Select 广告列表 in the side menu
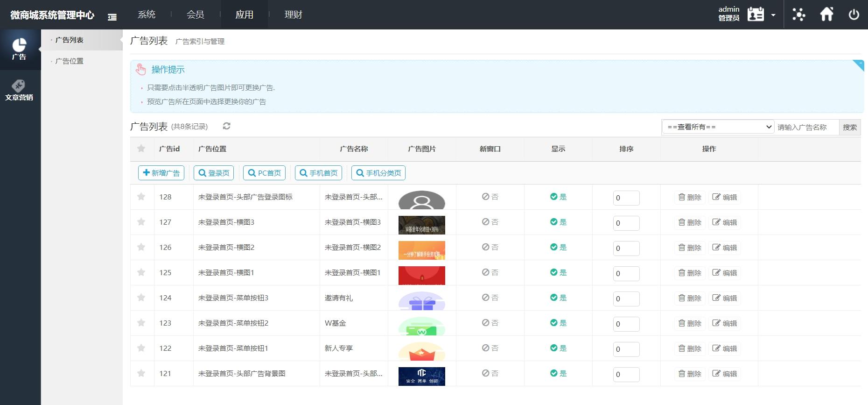Viewport: 868px width, 405px height. (70, 40)
